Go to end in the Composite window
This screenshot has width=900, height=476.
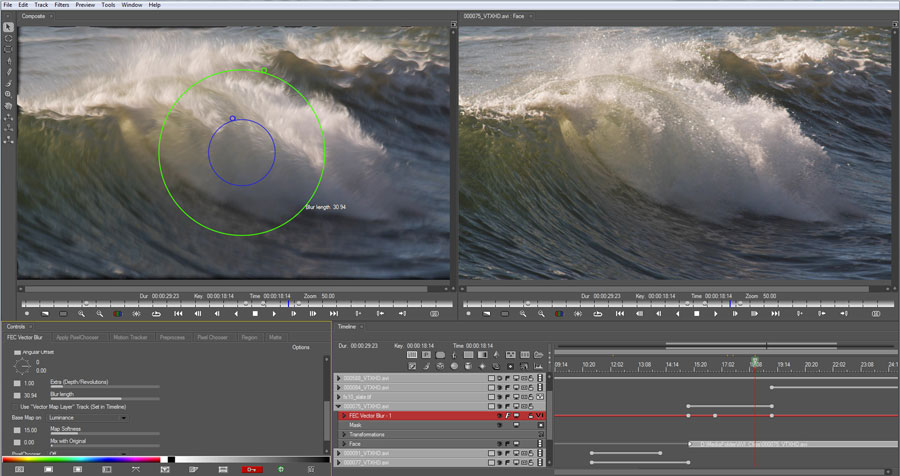[333, 314]
